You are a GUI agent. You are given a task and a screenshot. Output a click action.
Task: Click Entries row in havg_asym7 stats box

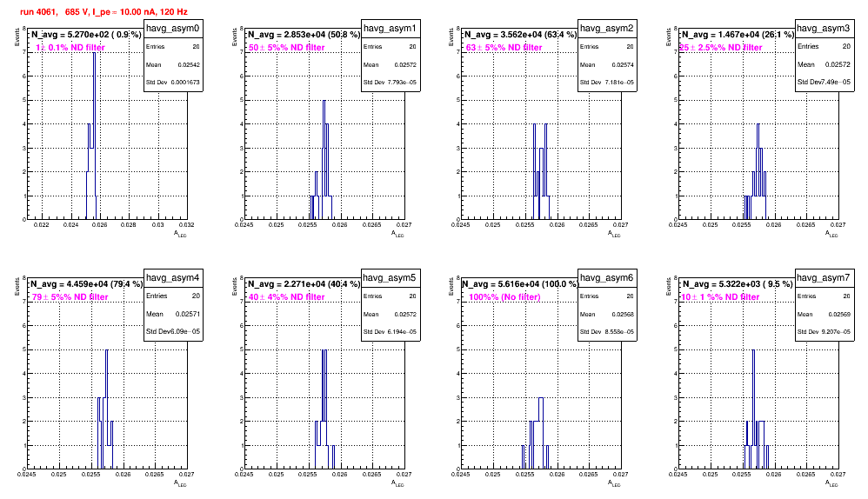tap(825, 296)
